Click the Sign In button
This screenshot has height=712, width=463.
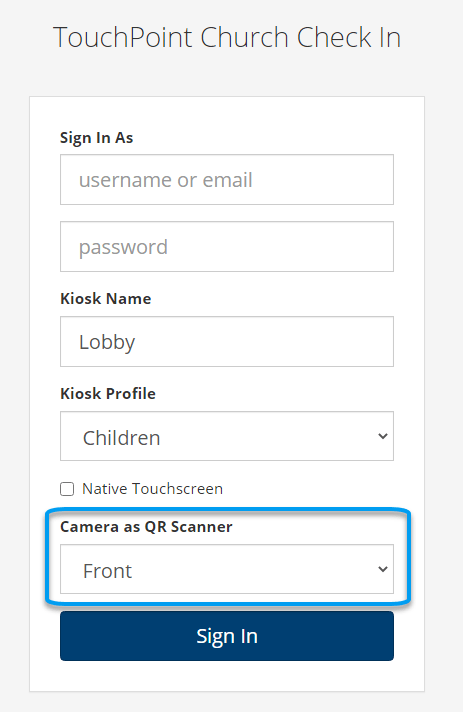[x=227, y=636]
